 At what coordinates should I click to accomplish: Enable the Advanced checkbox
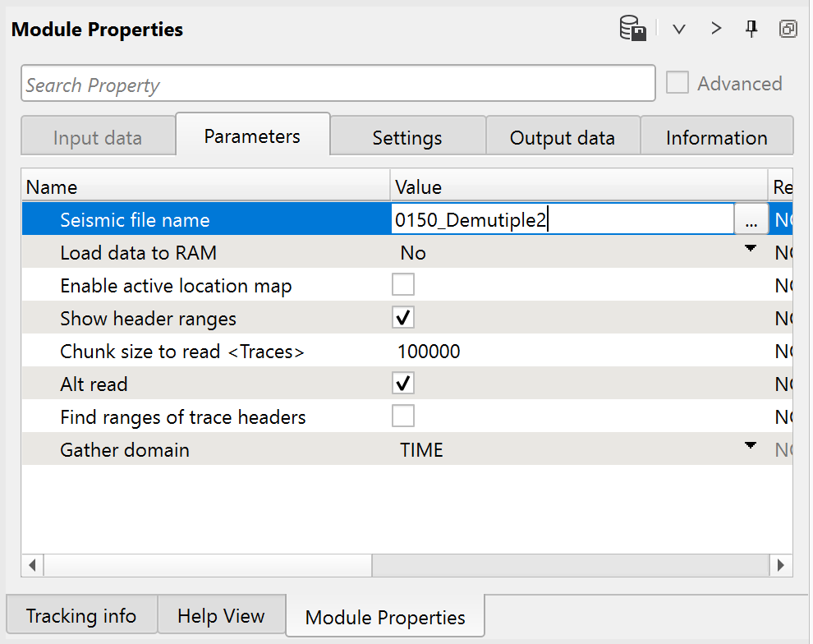tap(677, 83)
